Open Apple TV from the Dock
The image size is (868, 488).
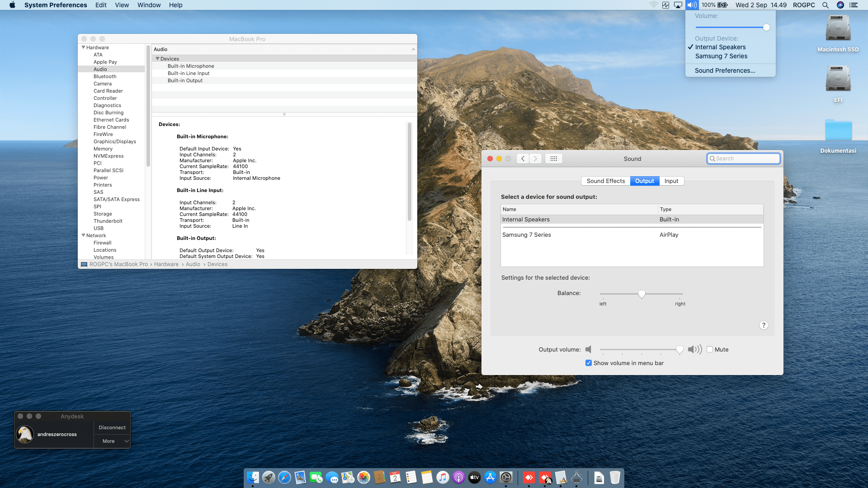coord(474,477)
